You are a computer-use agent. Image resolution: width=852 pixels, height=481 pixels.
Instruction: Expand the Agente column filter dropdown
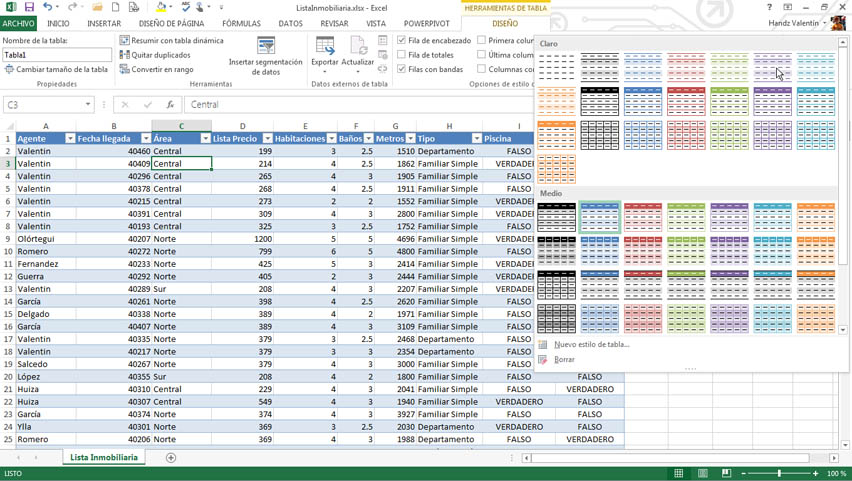click(70, 139)
